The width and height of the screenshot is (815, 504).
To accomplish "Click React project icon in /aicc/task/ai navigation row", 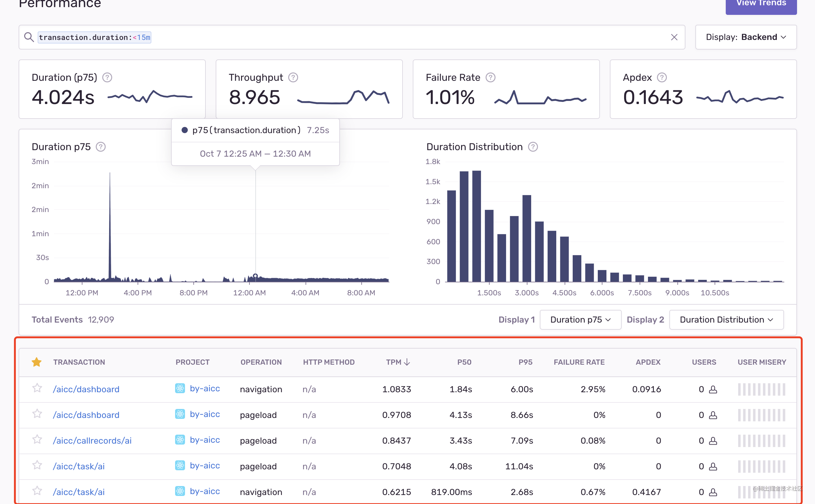I will point(180,491).
